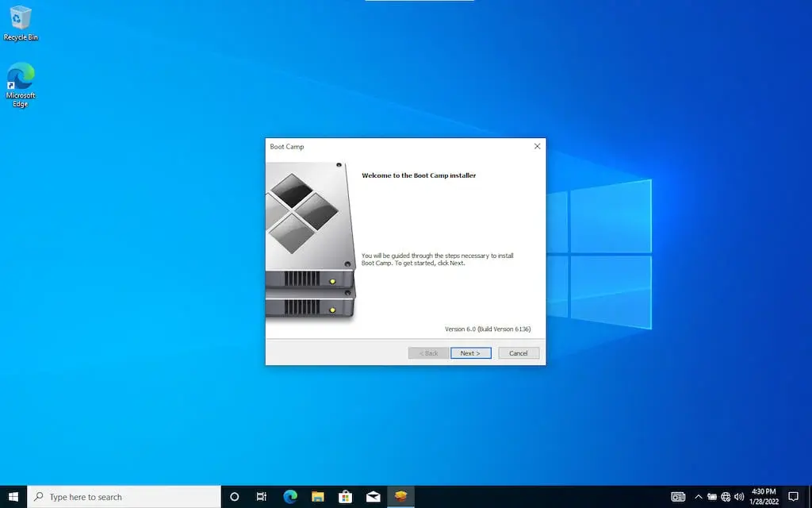Open News and interests on the taskbar
This screenshot has width=812, height=508.
pos(678,497)
